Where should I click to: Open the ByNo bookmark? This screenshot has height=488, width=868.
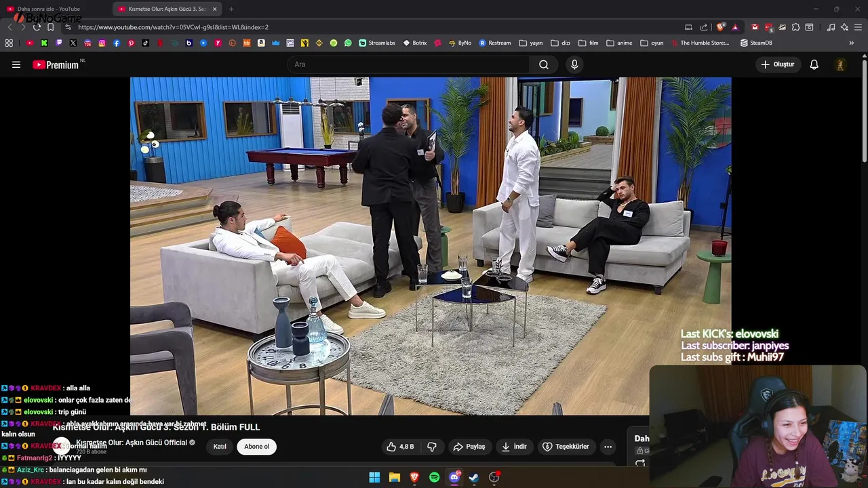(460, 43)
